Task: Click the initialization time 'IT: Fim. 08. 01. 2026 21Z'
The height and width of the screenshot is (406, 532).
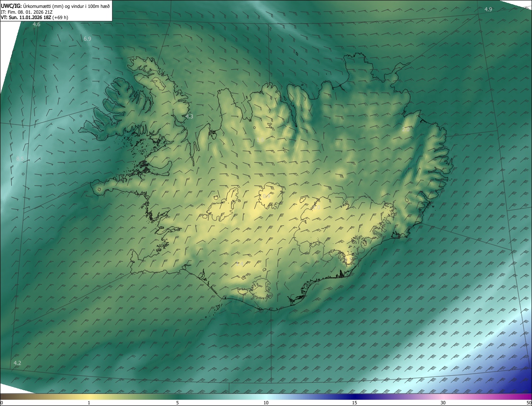Action: tap(27, 12)
